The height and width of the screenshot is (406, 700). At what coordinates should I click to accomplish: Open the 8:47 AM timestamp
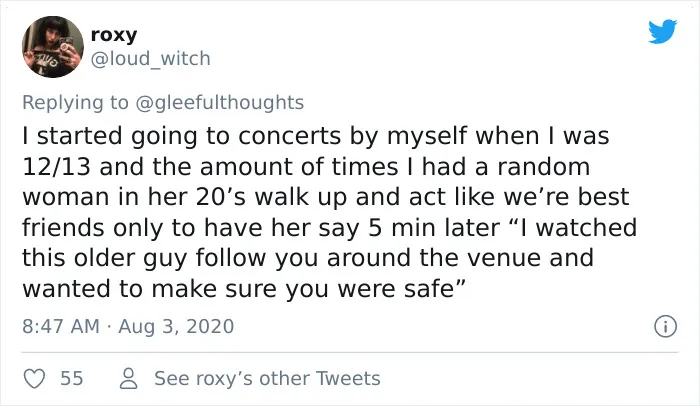[x=61, y=326]
